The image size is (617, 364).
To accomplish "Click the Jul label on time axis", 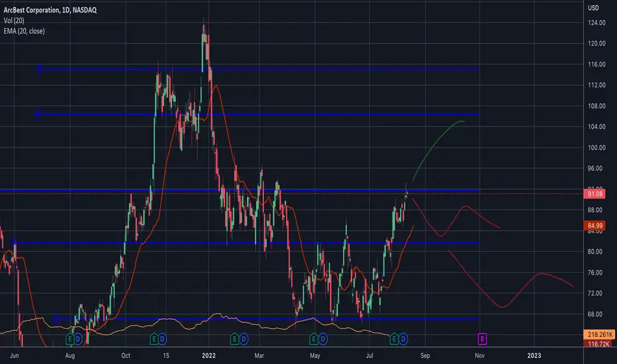I will pos(369,356).
